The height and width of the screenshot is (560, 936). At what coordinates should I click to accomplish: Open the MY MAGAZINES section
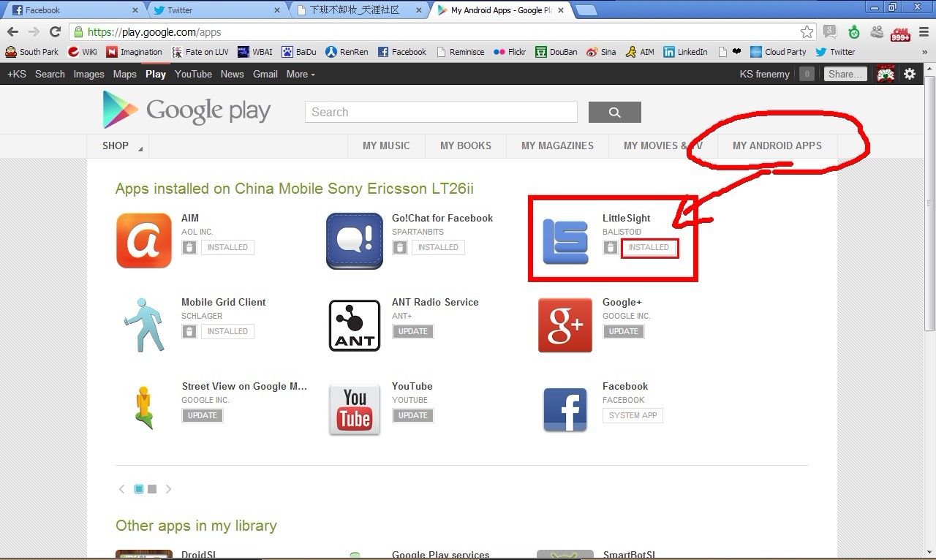557,145
